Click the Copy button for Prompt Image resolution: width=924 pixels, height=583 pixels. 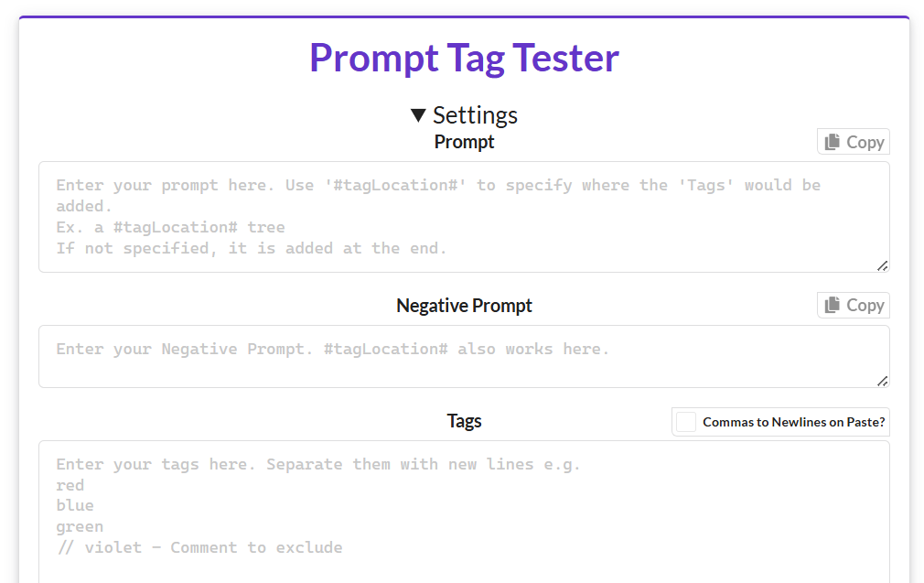[x=854, y=142]
